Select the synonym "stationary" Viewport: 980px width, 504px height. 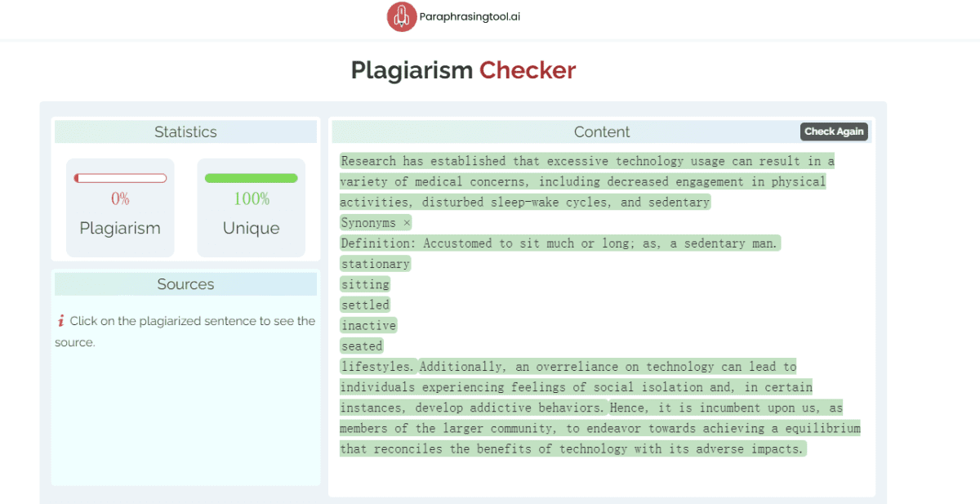pos(375,263)
